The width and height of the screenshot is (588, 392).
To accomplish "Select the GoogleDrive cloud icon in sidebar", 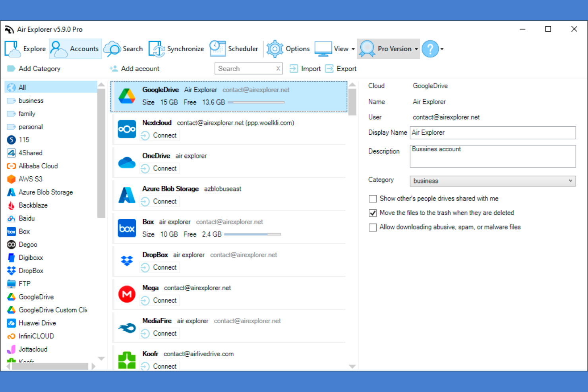I will tap(11, 297).
